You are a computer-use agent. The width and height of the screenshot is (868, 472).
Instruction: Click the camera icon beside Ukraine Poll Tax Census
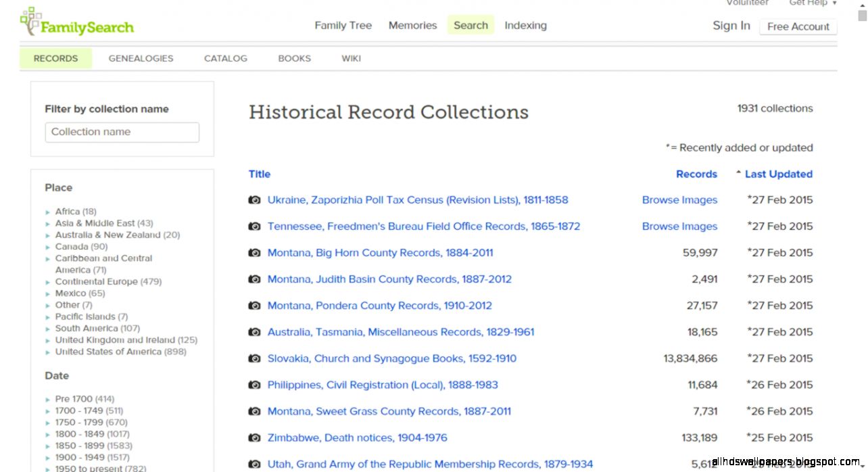click(x=254, y=199)
